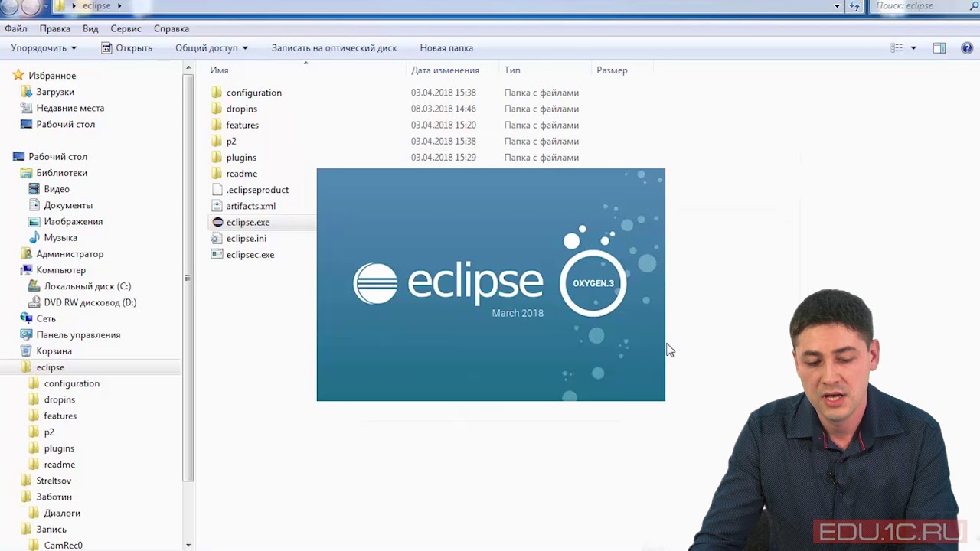This screenshot has width=980, height=551.
Task: Open the Видео library
Action: point(57,189)
